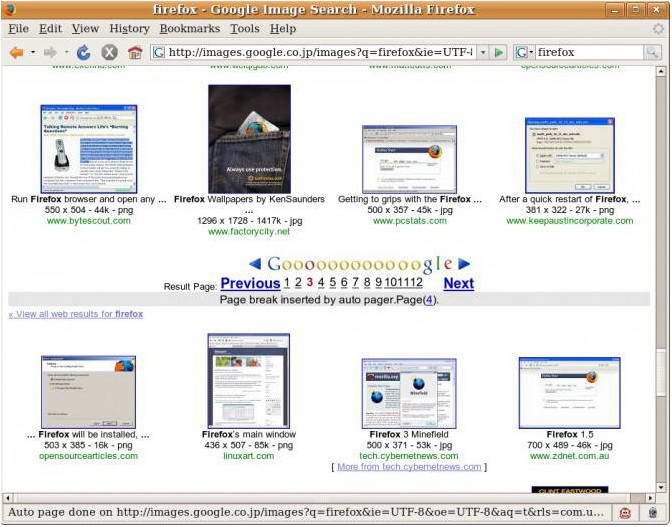Click the blue left arrow beside Google logo
Image resolution: width=672 pixels, height=527 pixels.
click(255, 264)
